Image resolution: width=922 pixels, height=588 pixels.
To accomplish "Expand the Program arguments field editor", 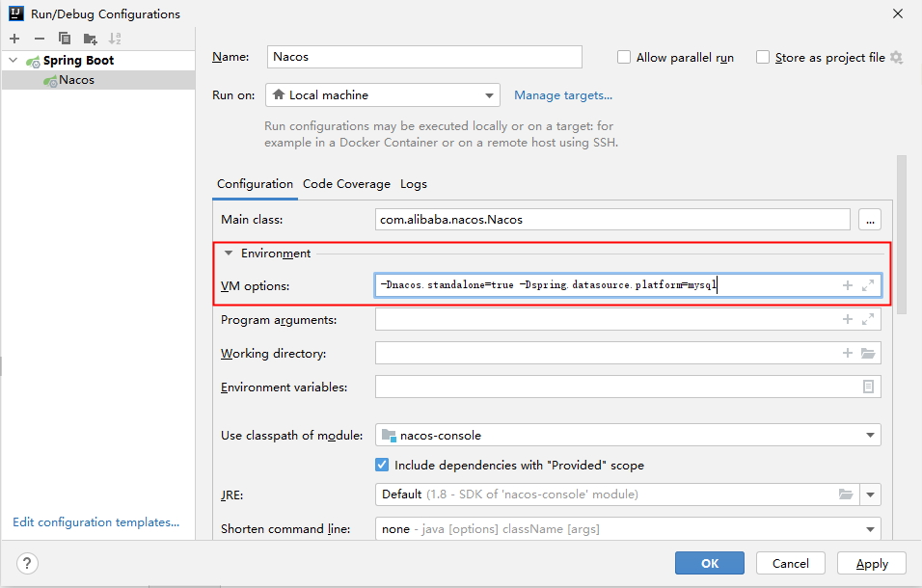I will [x=868, y=320].
